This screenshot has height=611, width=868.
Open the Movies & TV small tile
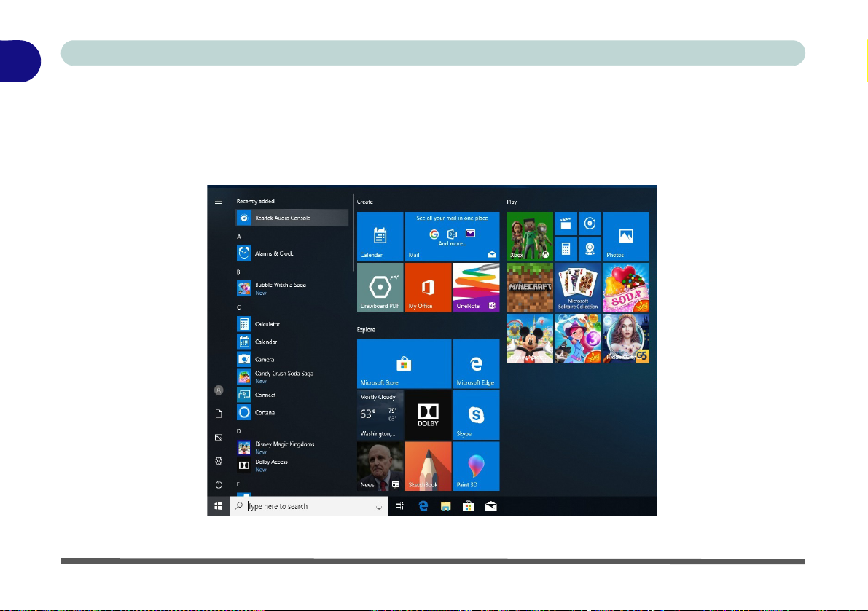click(566, 224)
